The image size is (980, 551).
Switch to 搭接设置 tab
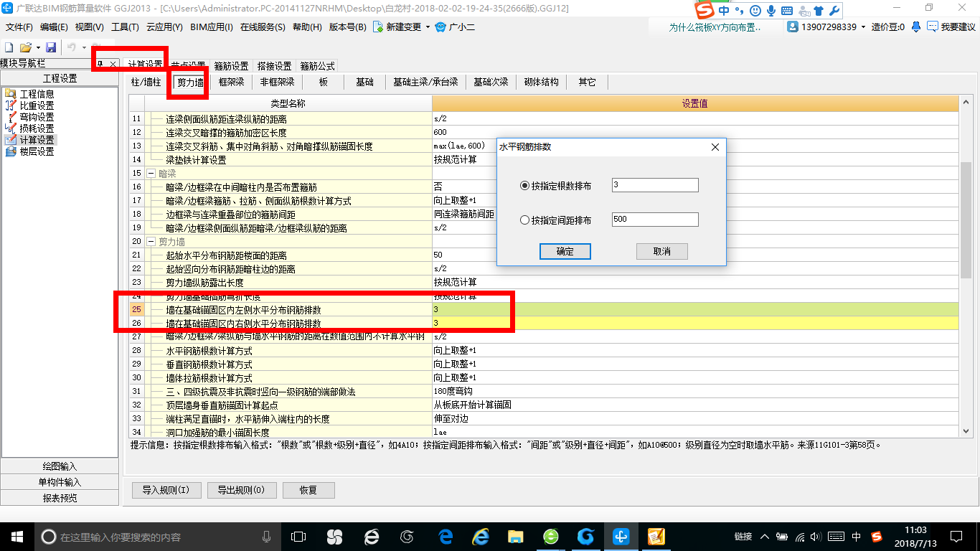(x=274, y=66)
